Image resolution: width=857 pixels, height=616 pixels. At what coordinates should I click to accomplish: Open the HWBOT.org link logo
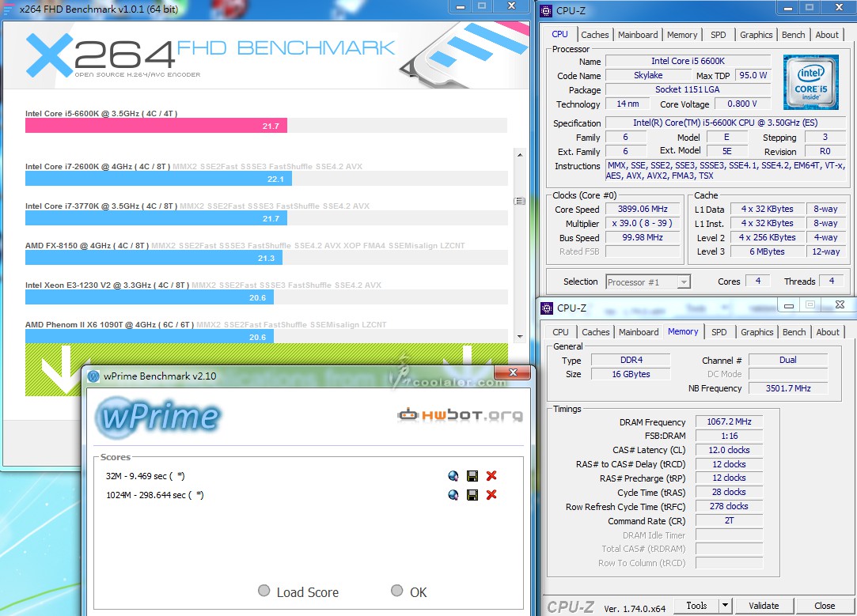click(x=460, y=415)
